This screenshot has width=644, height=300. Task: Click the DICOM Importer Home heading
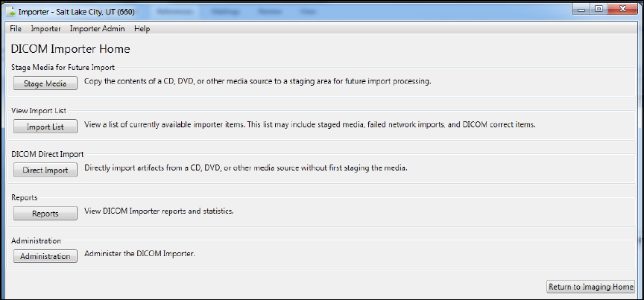tap(71, 49)
